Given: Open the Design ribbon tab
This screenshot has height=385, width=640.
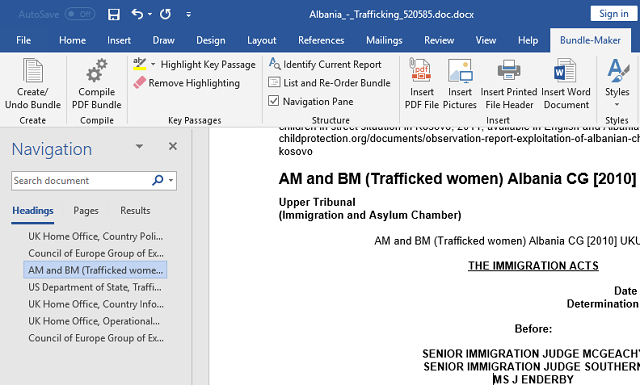Looking at the screenshot, I should [x=211, y=40].
